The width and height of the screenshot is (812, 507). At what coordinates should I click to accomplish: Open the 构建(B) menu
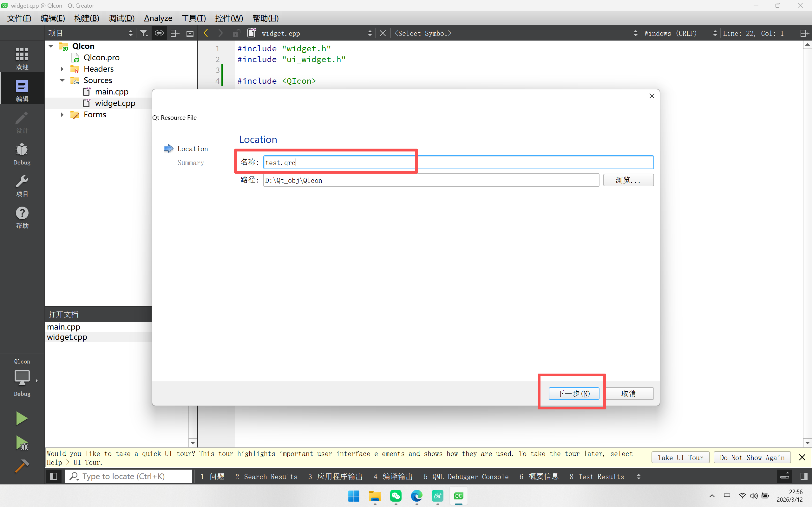(x=87, y=18)
